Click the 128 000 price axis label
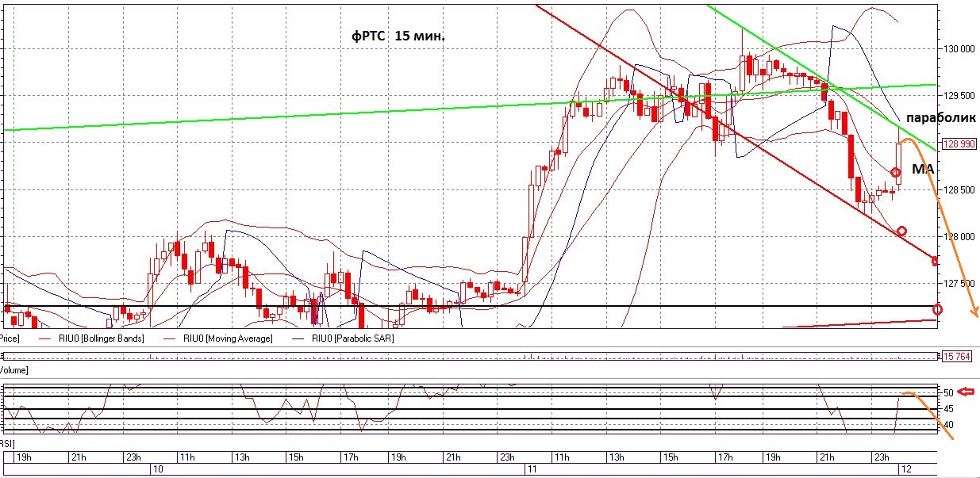This screenshot has width=980, height=478. (x=959, y=237)
